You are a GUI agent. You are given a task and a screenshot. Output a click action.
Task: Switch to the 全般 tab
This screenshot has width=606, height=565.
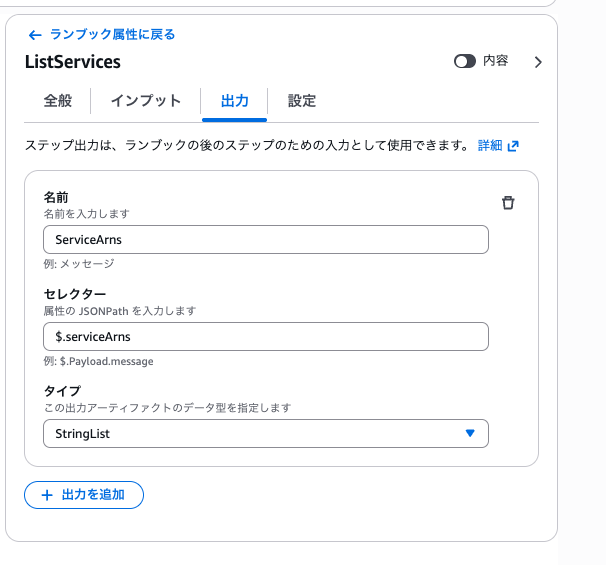pyautogui.click(x=58, y=101)
